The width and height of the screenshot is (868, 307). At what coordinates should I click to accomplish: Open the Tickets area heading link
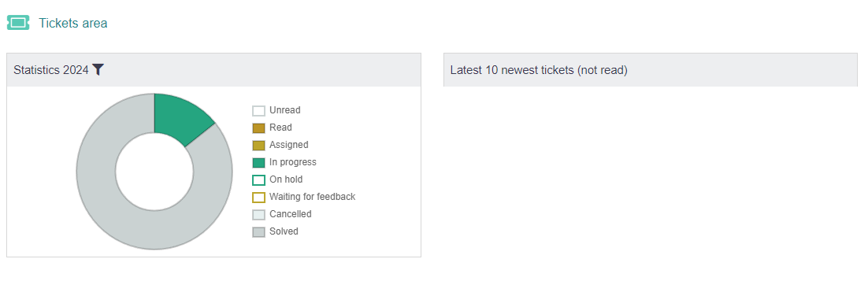73,24
